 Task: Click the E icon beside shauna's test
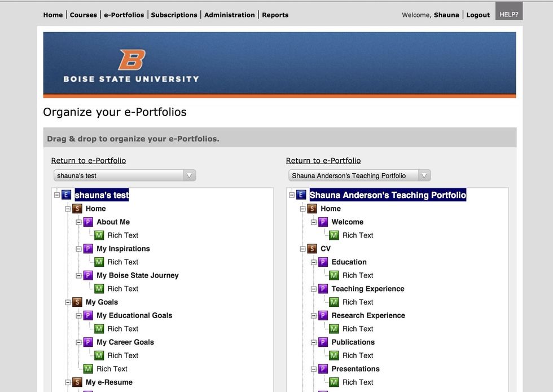[x=67, y=195]
